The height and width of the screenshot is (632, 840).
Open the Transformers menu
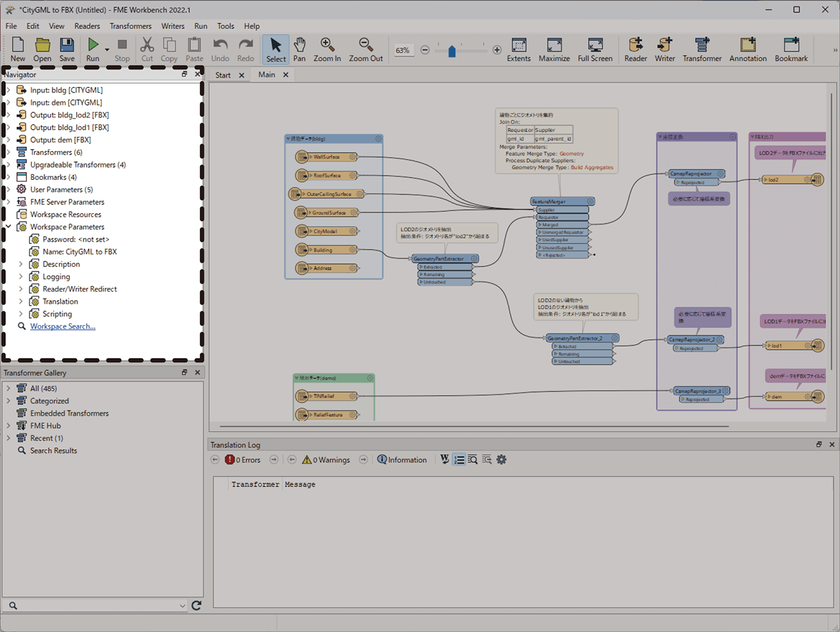[x=130, y=26]
